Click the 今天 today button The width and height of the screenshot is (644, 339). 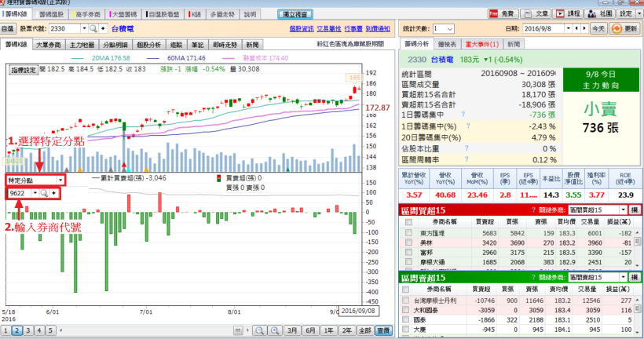tap(598, 29)
